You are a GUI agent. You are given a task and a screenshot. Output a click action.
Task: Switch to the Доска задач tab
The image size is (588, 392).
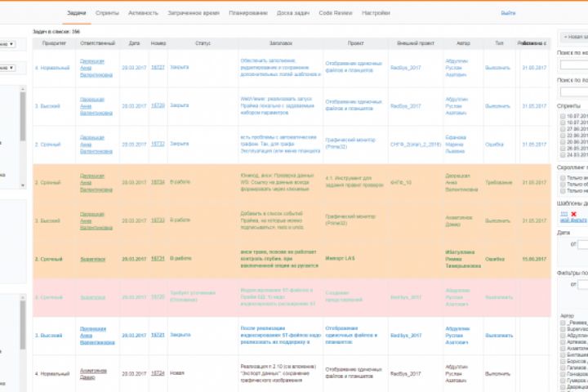[x=293, y=13]
